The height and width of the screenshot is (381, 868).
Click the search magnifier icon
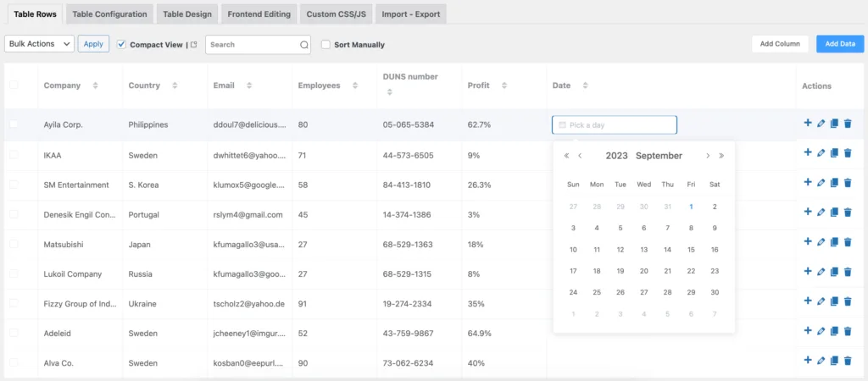pos(304,45)
